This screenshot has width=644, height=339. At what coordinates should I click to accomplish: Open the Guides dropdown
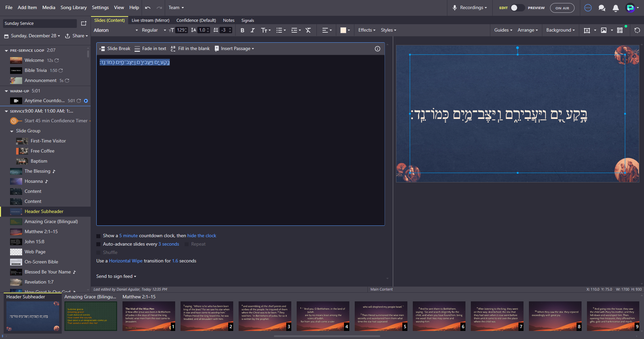pos(503,30)
